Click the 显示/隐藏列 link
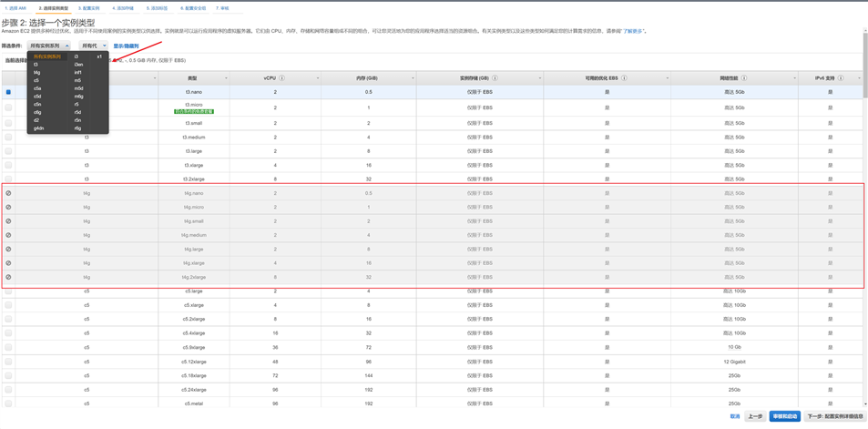The width and height of the screenshot is (868, 429). 127,46
